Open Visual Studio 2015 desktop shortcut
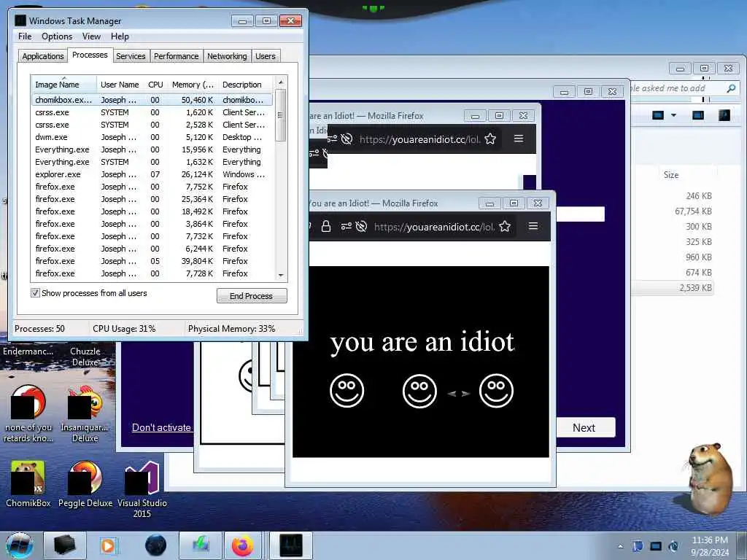This screenshot has height=560, width=747. pos(142,489)
